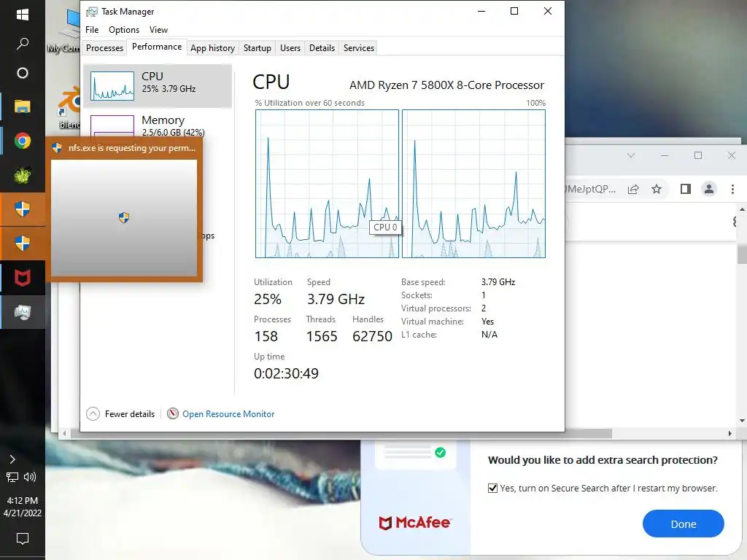Open File Explorer from the taskbar
The width and height of the screenshot is (747, 560).
pos(23,106)
